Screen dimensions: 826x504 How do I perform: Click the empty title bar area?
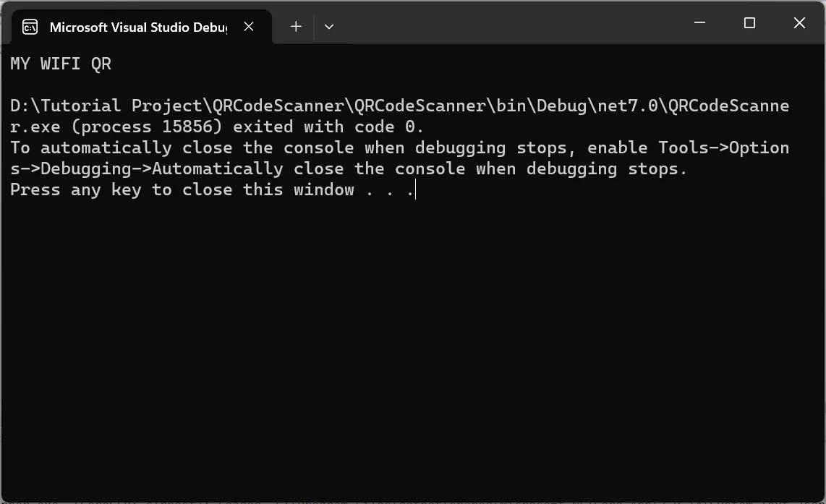click(x=506, y=23)
